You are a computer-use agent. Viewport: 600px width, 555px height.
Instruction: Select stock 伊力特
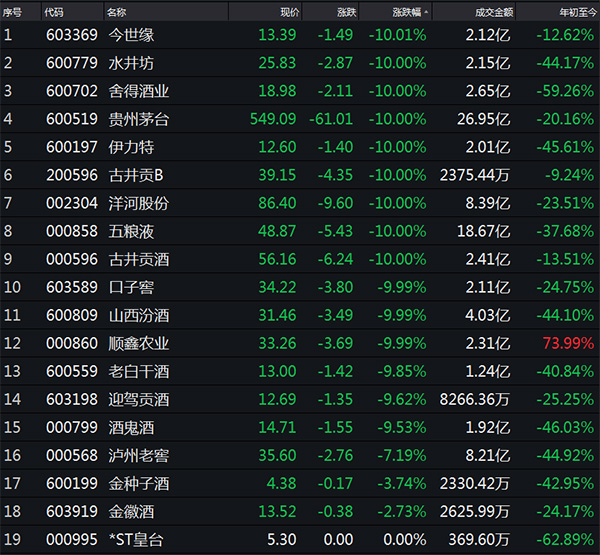pos(131,147)
